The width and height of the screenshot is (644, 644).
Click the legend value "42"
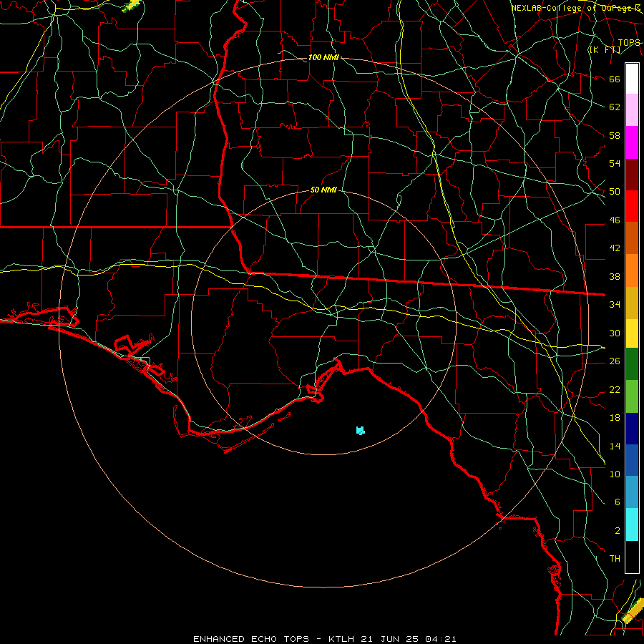point(615,248)
